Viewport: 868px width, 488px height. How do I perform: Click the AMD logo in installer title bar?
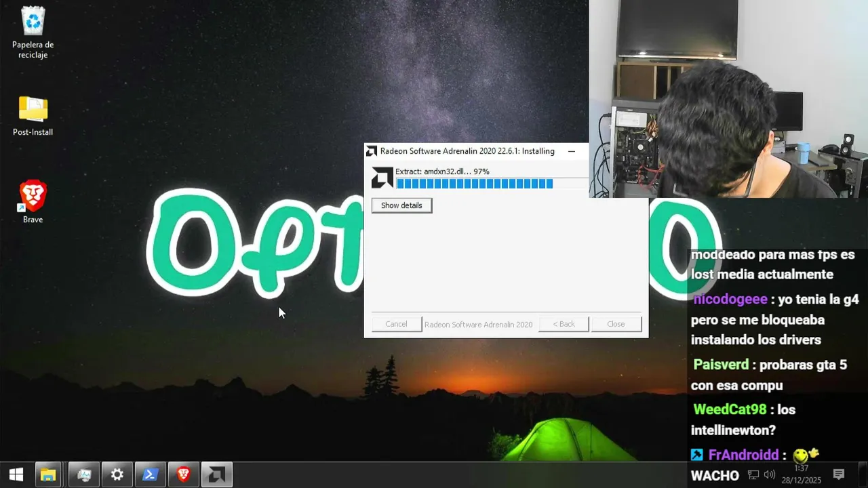tap(372, 151)
